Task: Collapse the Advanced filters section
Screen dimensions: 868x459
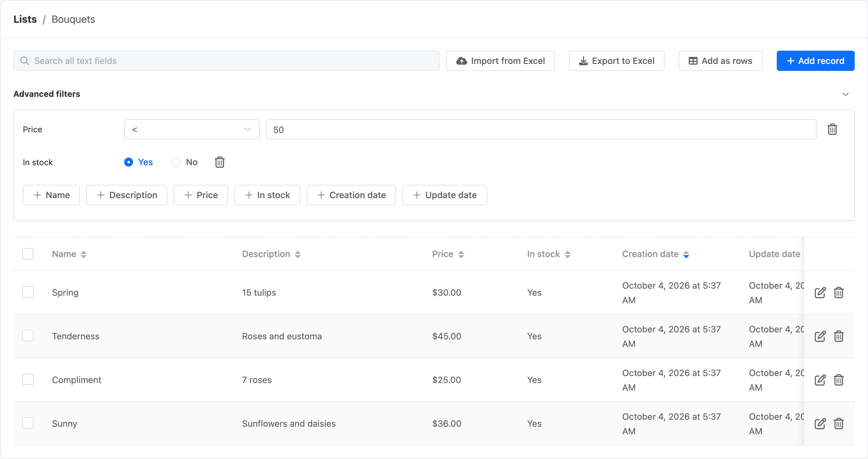Action: 845,94
